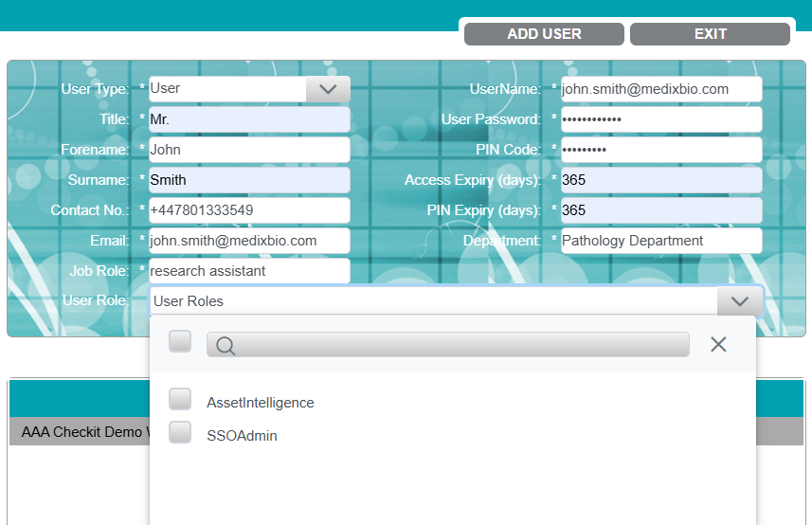Select the AssetIntelligence role label

coord(260,403)
